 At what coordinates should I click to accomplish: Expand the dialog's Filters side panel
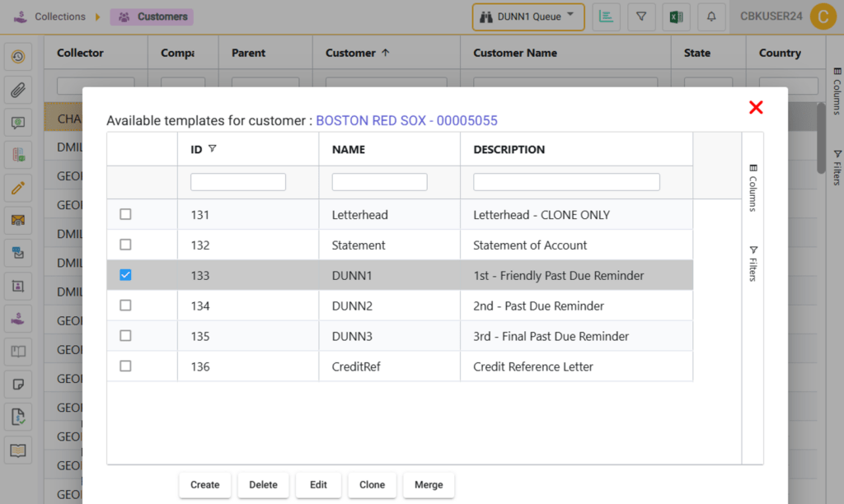pos(753,264)
